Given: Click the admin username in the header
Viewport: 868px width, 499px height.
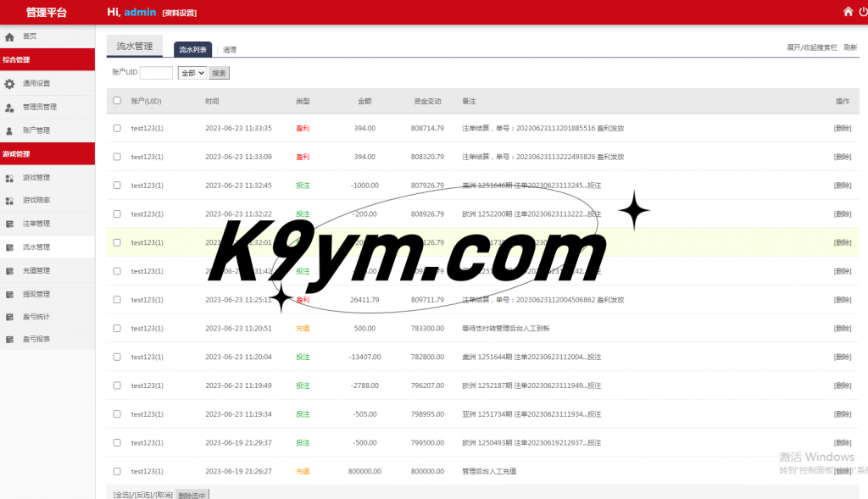Looking at the screenshot, I should pyautogui.click(x=140, y=12).
